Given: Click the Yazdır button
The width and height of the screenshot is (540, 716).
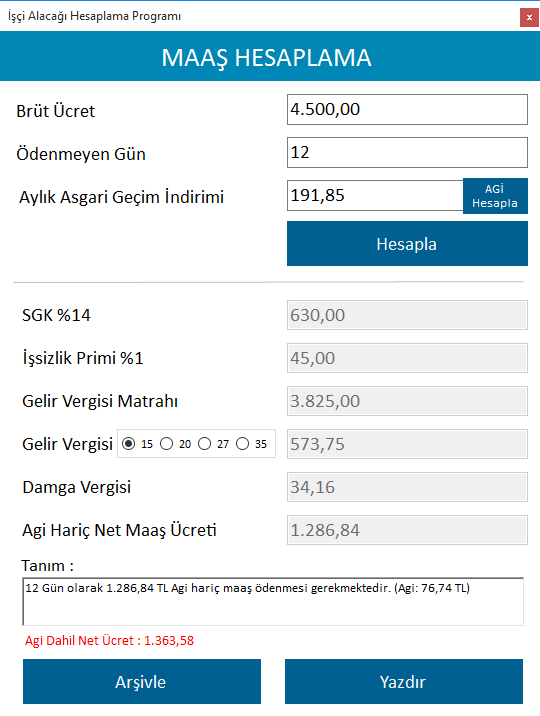Looking at the screenshot, I should (x=404, y=681).
